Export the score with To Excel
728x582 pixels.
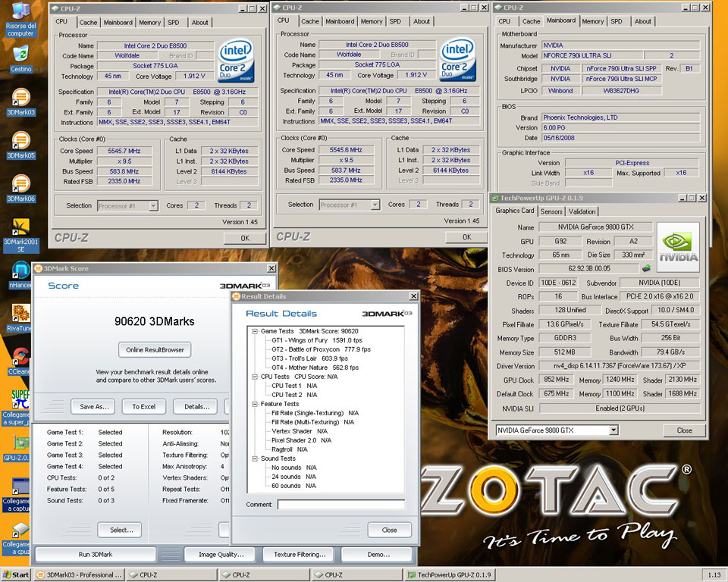point(144,406)
